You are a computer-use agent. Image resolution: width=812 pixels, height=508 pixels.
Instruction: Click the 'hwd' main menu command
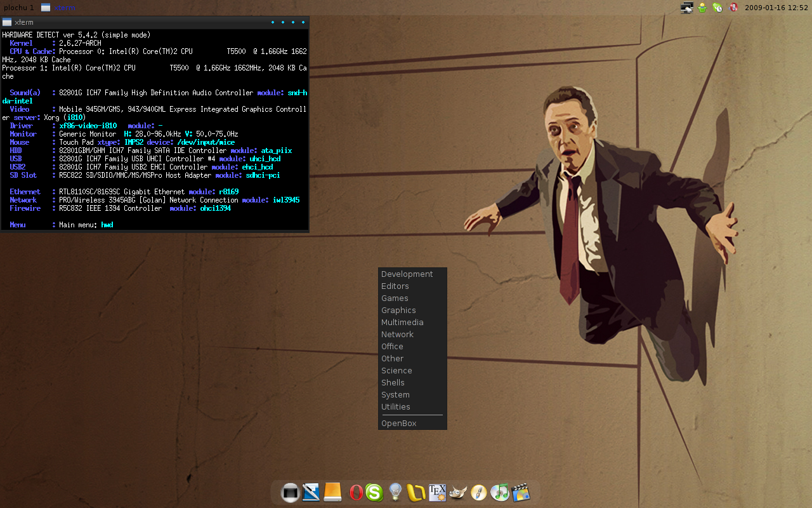tap(107, 225)
